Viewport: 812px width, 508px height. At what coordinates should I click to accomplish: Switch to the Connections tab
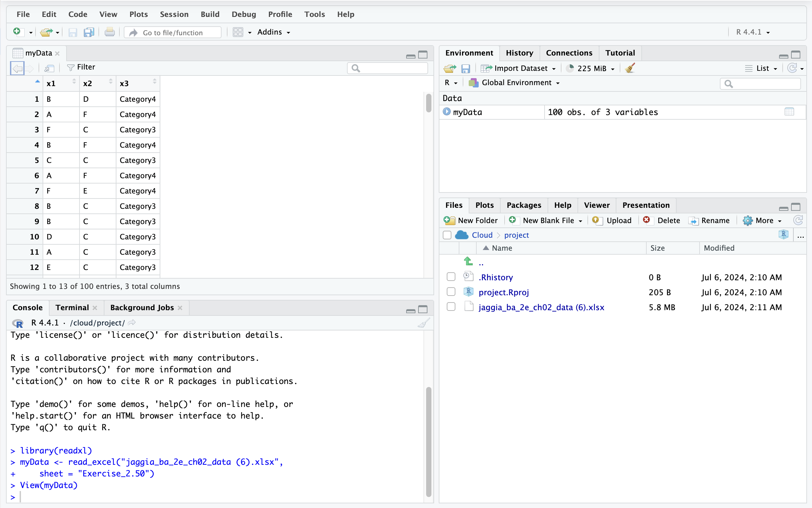[x=569, y=53]
